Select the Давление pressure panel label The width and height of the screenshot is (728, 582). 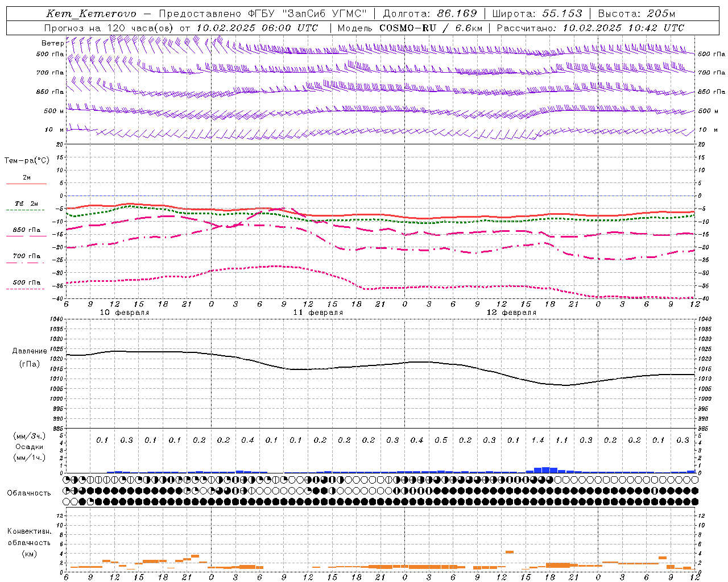point(30,351)
